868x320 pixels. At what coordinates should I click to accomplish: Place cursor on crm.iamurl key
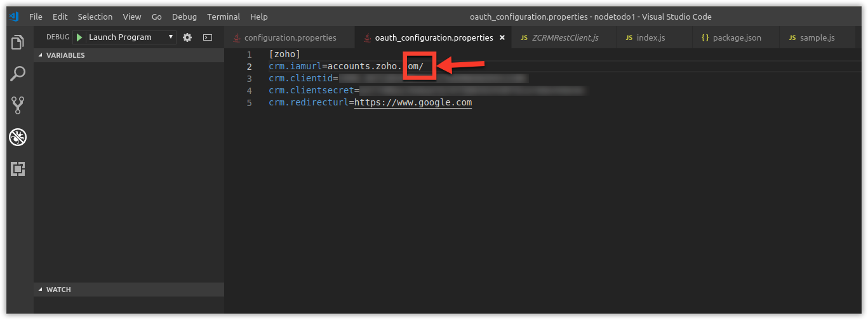[x=295, y=66]
